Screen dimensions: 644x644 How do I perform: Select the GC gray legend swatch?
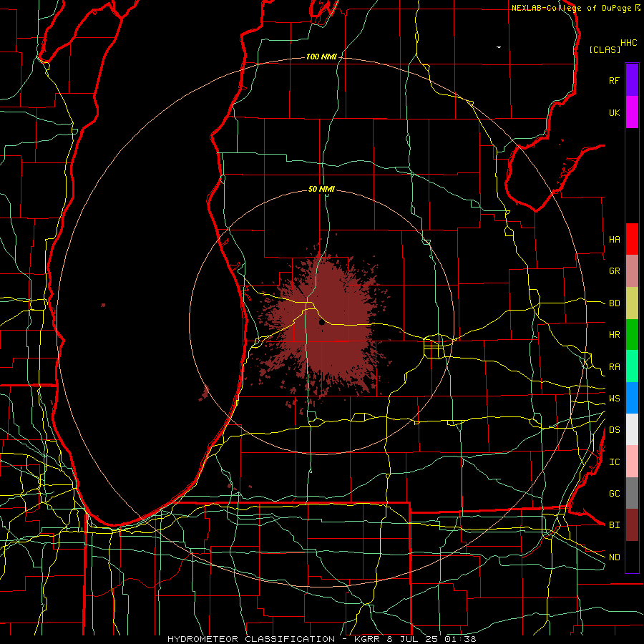coord(632,493)
